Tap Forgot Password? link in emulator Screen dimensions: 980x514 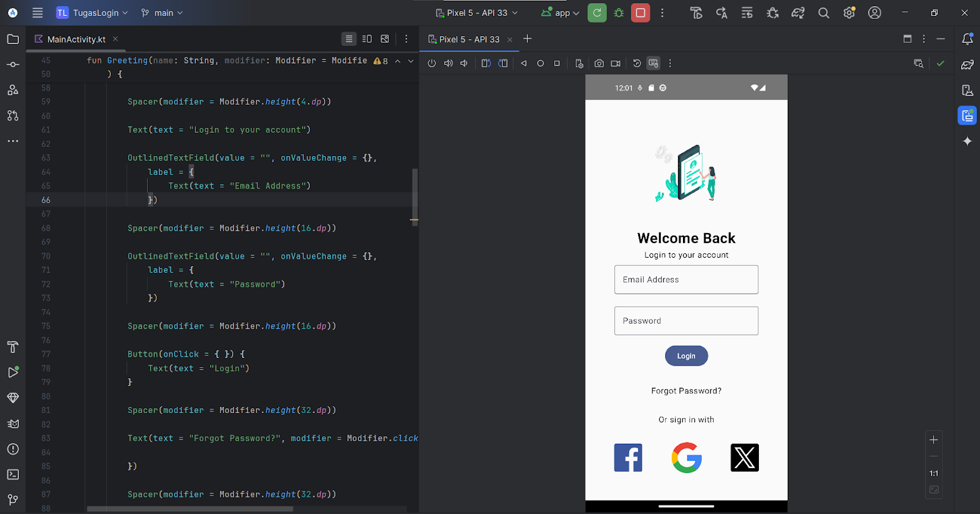(x=686, y=391)
